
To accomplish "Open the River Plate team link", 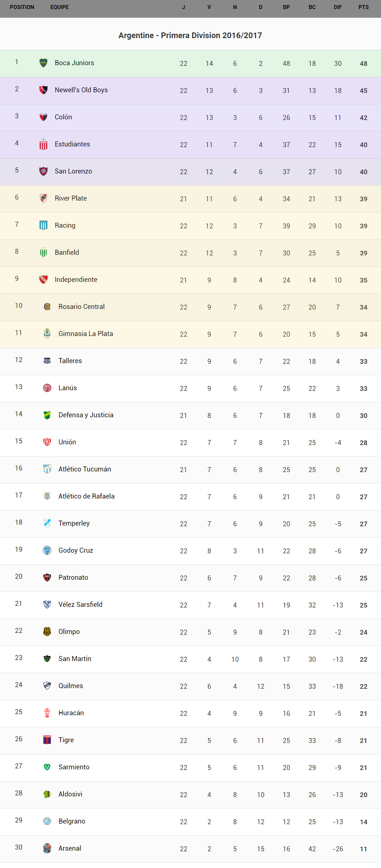I will tap(71, 199).
